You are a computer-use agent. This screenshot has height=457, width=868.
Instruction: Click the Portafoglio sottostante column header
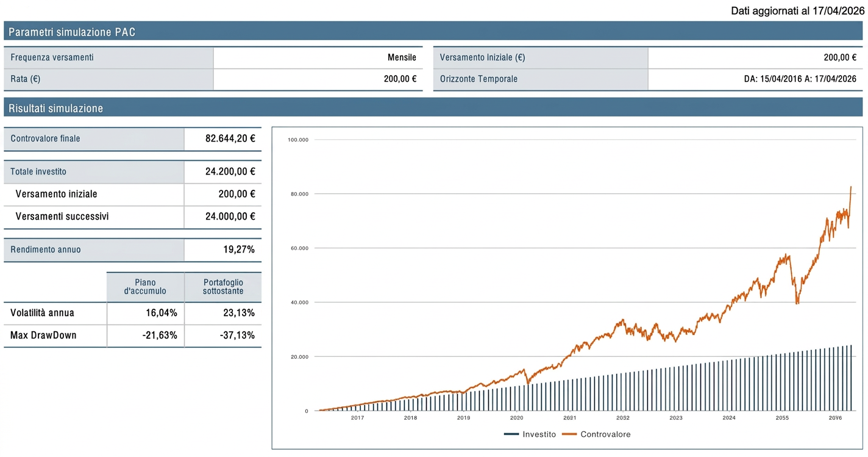click(x=223, y=287)
